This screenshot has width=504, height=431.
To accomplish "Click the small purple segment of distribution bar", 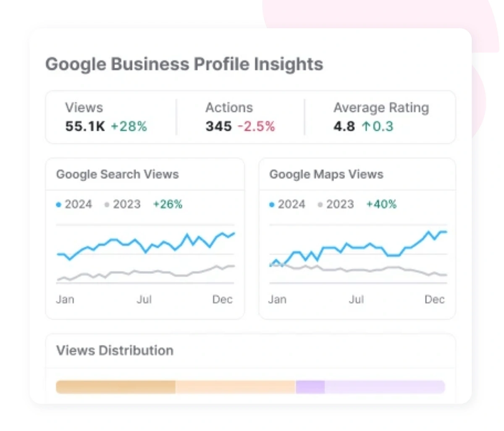I will (x=310, y=387).
